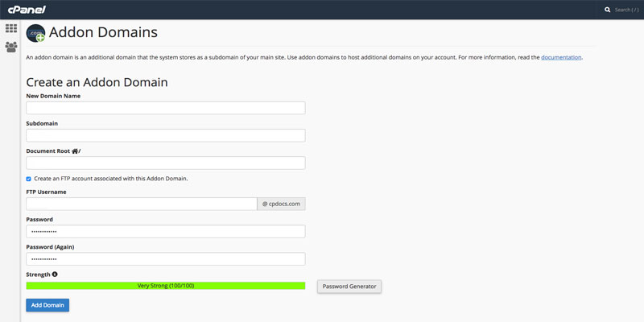This screenshot has width=644, height=322.
Task: Click the FTP account checkbox label text
Action: pyautogui.click(x=111, y=179)
